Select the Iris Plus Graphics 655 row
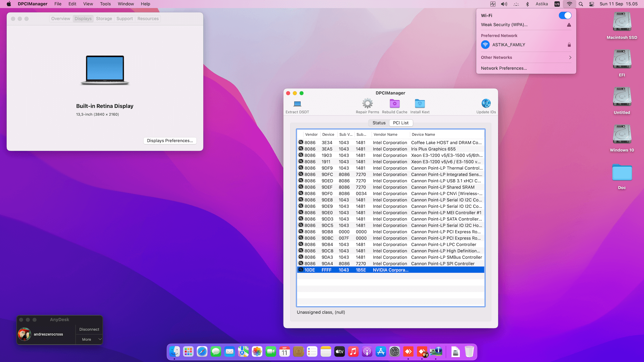This screenshot has height=362, width=644. [x=433, y=149]
